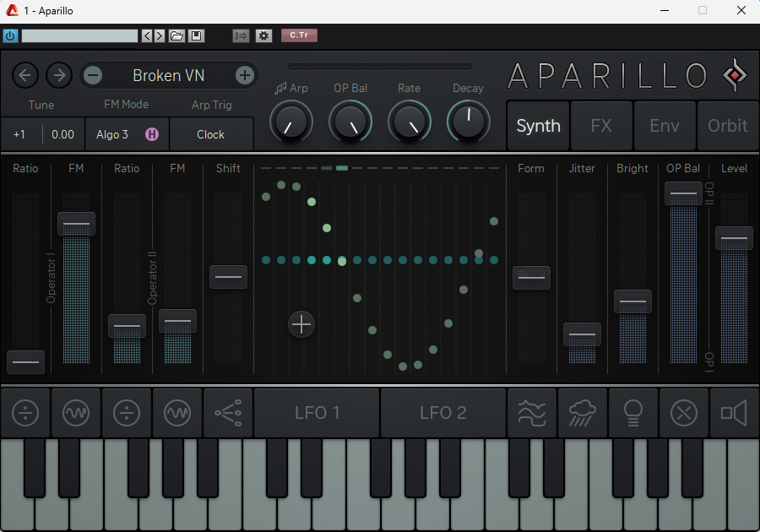Click the OP Bal vertical slider handle
The height and width of the screenshot is (532, 760).
683,193
